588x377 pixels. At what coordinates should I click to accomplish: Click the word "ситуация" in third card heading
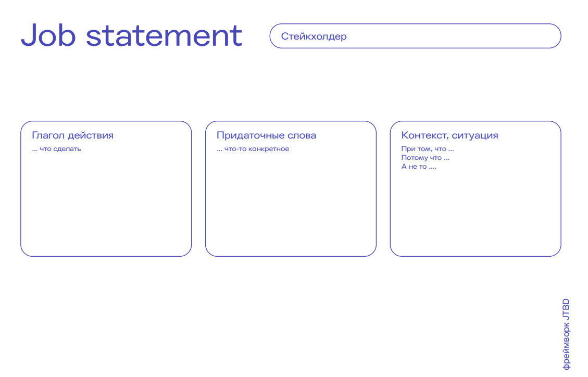point(475,135)
